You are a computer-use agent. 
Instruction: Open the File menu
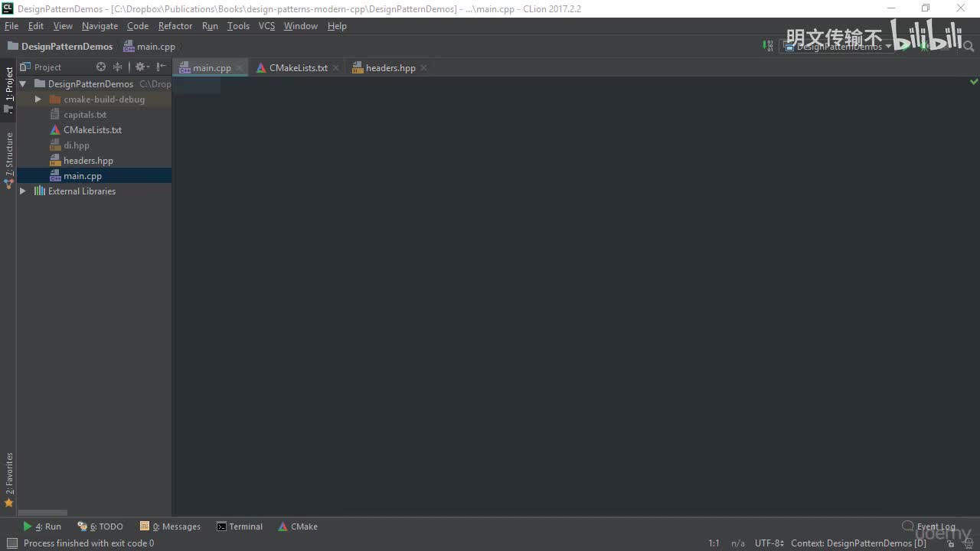pos(11,26)
